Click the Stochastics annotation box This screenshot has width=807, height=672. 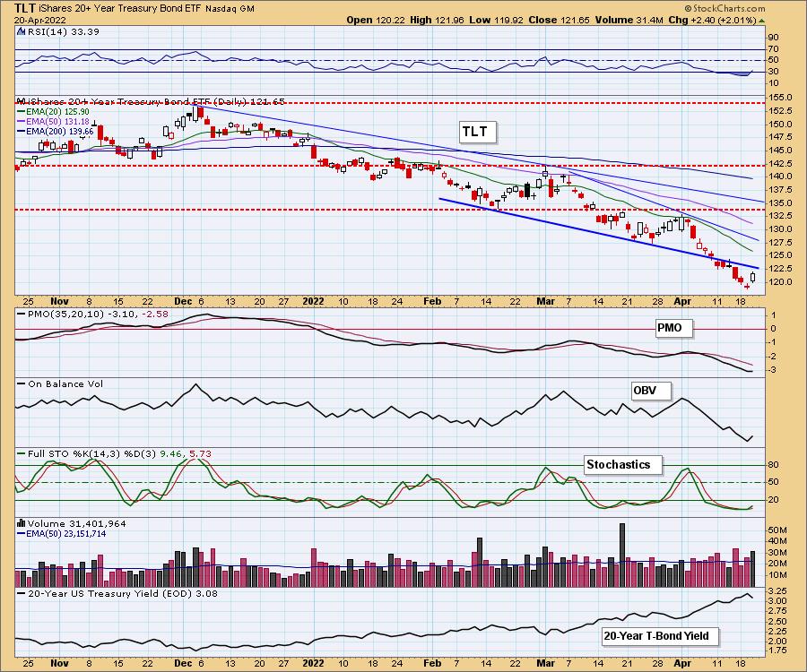click(x=622, y=465)
